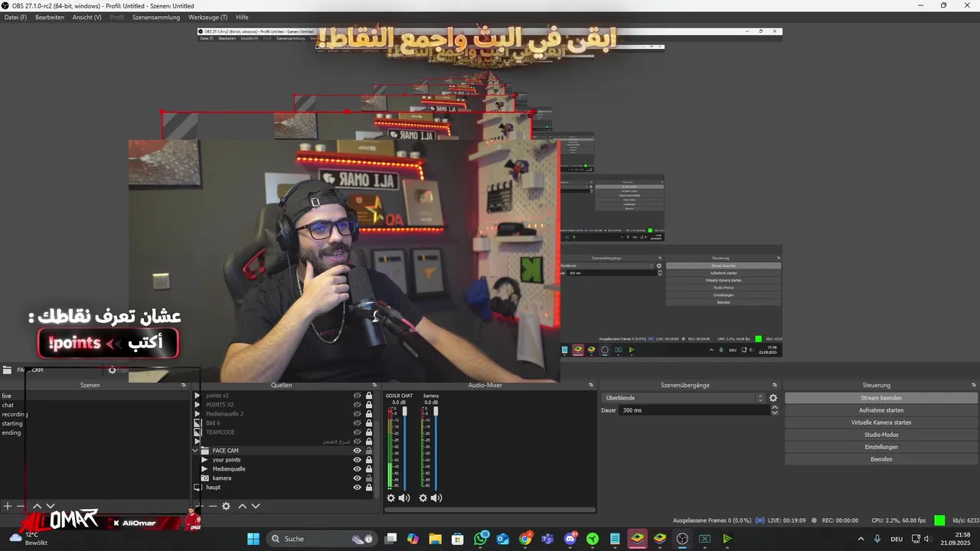Show the TEAMCODE source via eye icon
Image resolution: width=980 pixels, height=551 pixels.
(x=357, y=432)
